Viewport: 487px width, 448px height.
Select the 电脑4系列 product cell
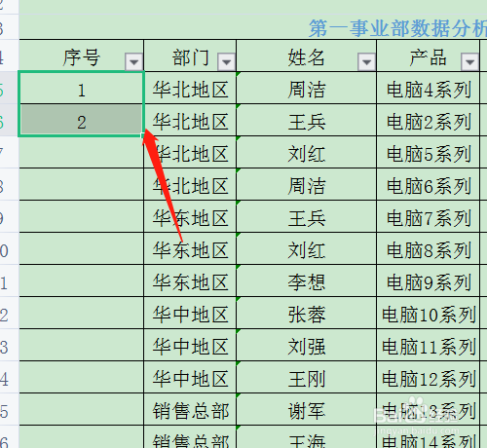point(429,88)
